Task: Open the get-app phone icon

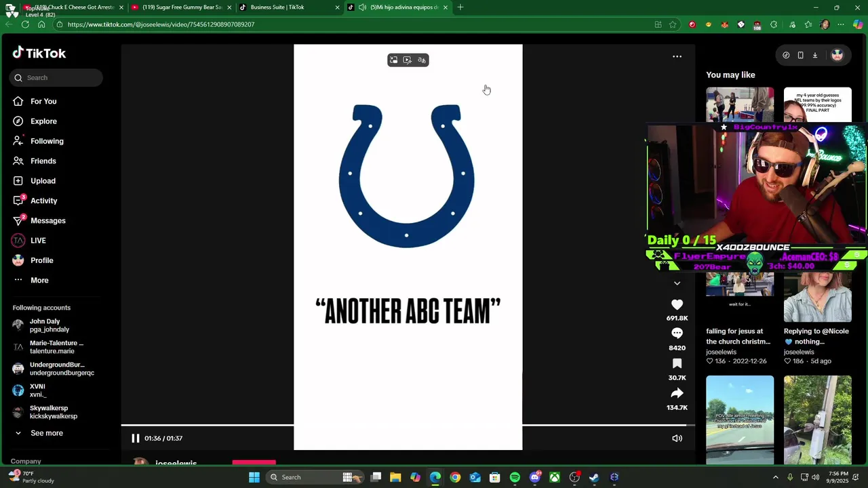Action: coord(800,56)
